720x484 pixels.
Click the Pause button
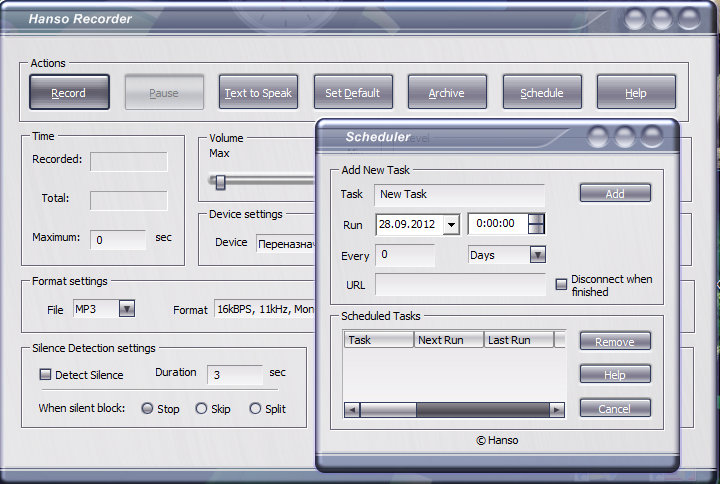[164, 92]
